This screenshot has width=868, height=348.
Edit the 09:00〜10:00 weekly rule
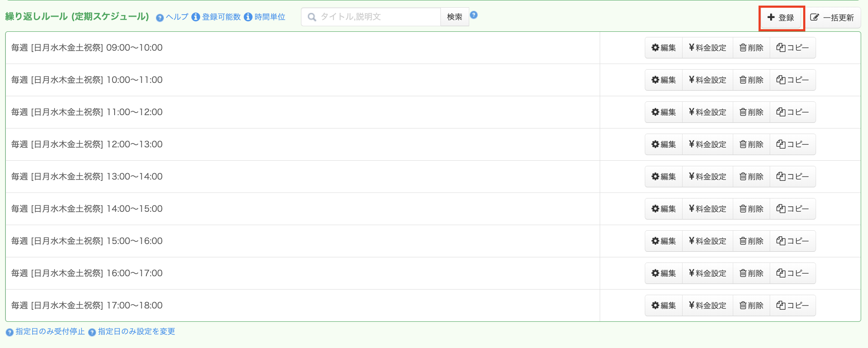(664, 48)
